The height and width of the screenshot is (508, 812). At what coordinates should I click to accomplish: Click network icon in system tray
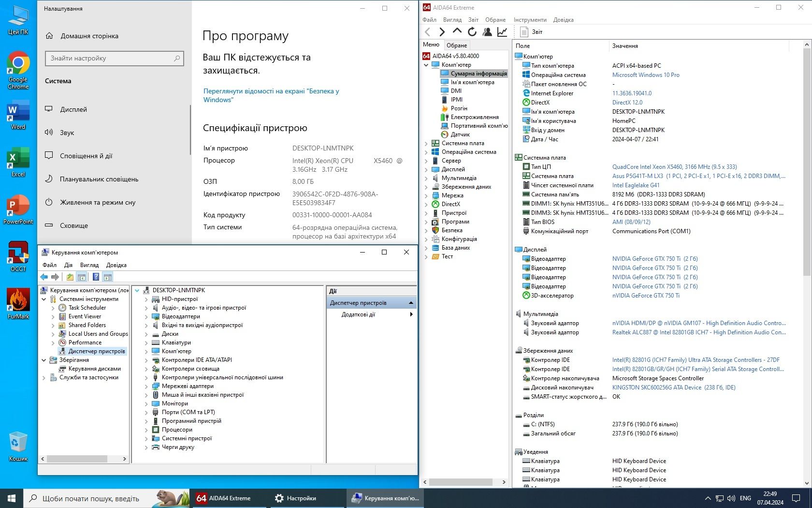click(720, 498)
